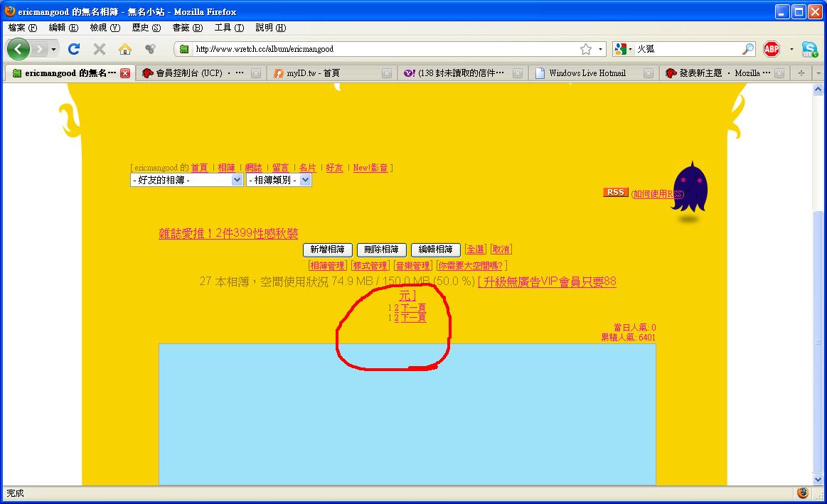Open the 相簿管理 link
Screen dimensions: 827x504
328,266
